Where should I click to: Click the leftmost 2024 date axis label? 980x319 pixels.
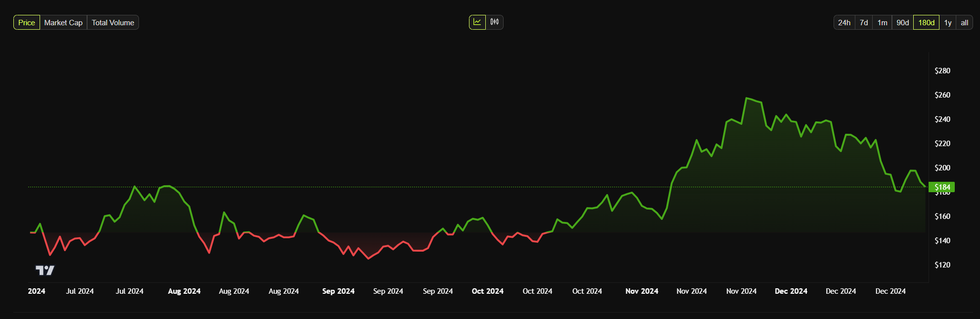click(37, 291)
